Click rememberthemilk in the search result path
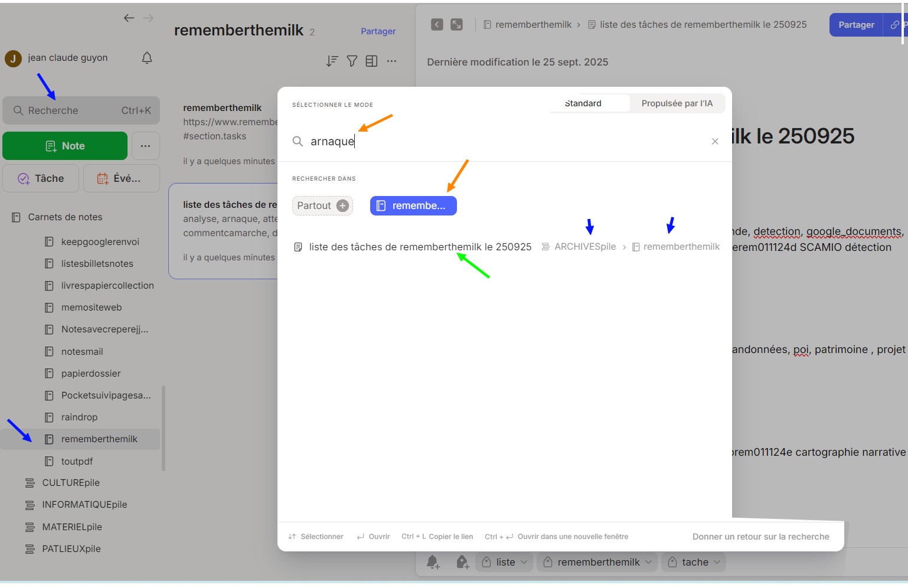908x588 pixels. pos(681,247)
